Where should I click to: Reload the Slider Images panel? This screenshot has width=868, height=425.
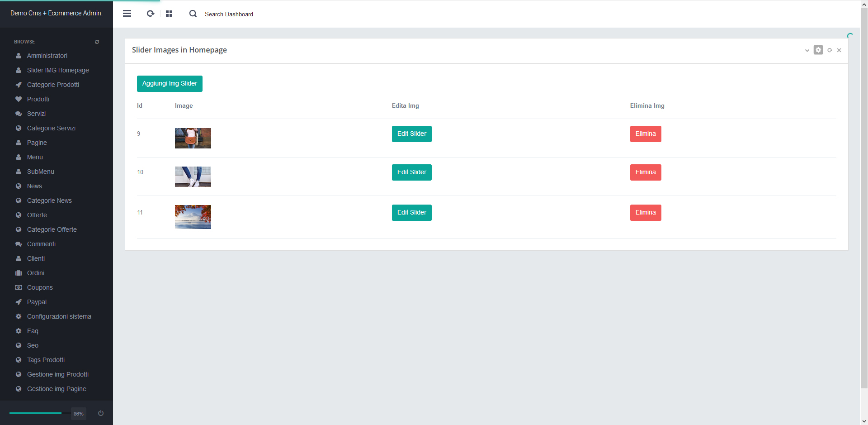tap(830, 50)
